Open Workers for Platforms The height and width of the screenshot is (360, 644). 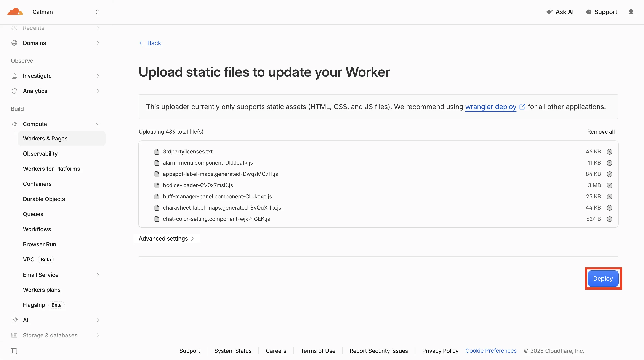pyautogui.click(x=51, y=169)
